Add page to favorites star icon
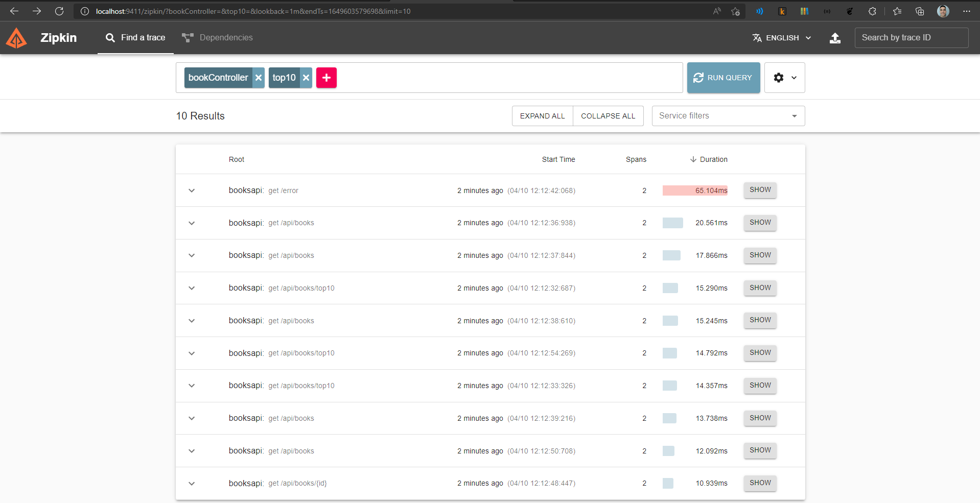Viewport: 980px width, 503px height. click(x=735, y=11)
